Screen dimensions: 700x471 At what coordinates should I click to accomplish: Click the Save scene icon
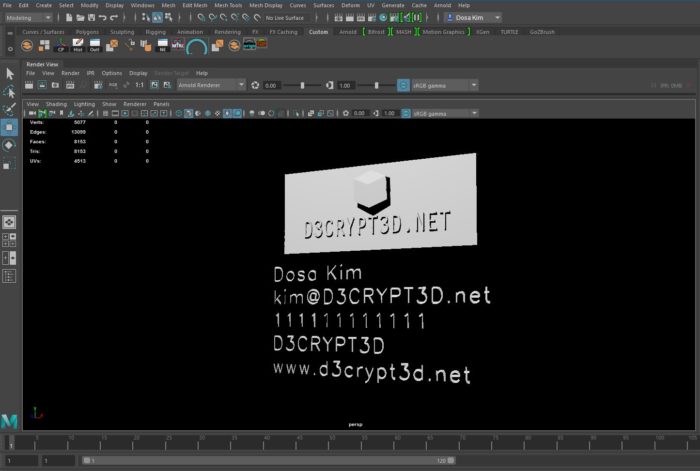[x=92, y=17]
